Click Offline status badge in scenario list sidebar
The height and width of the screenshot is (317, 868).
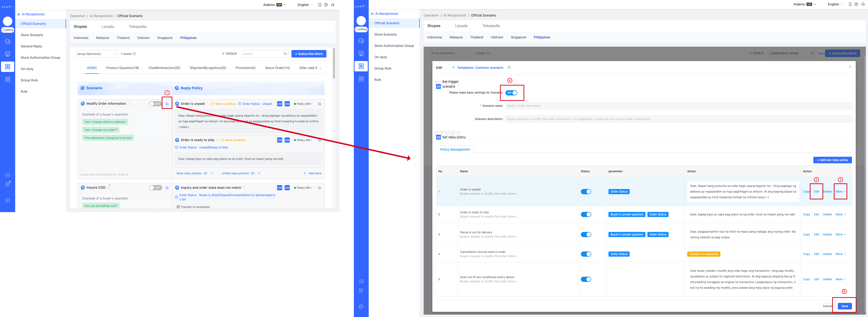(7, 30)
